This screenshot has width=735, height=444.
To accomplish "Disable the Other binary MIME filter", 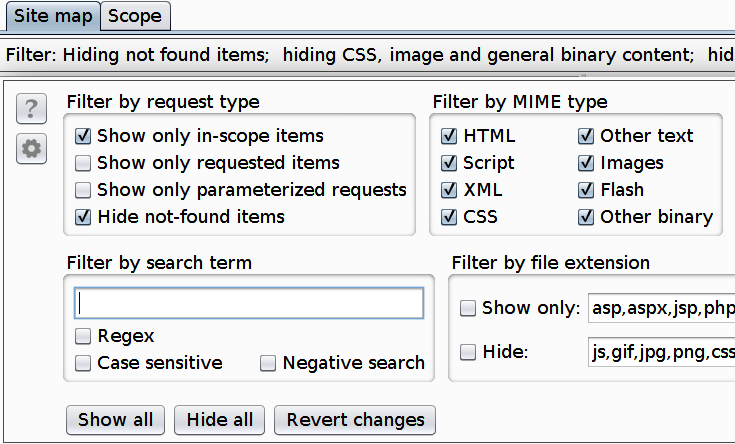I will click(586, 217).
